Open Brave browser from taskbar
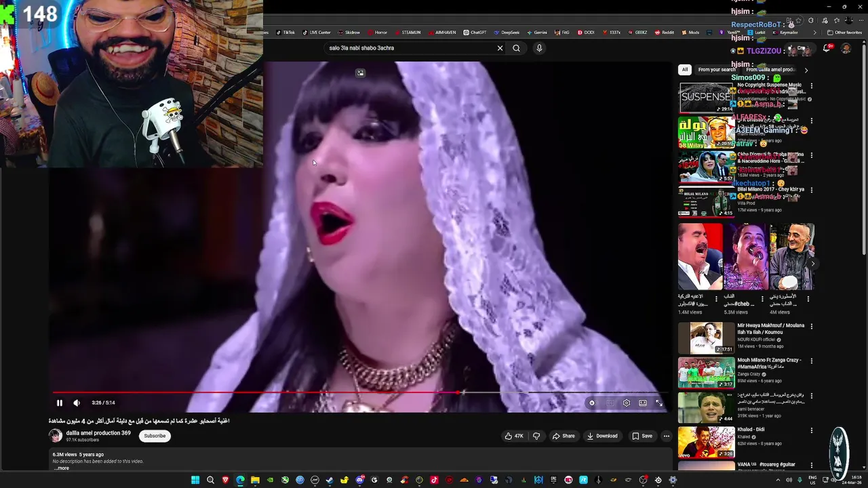 (x=225, y=480)
